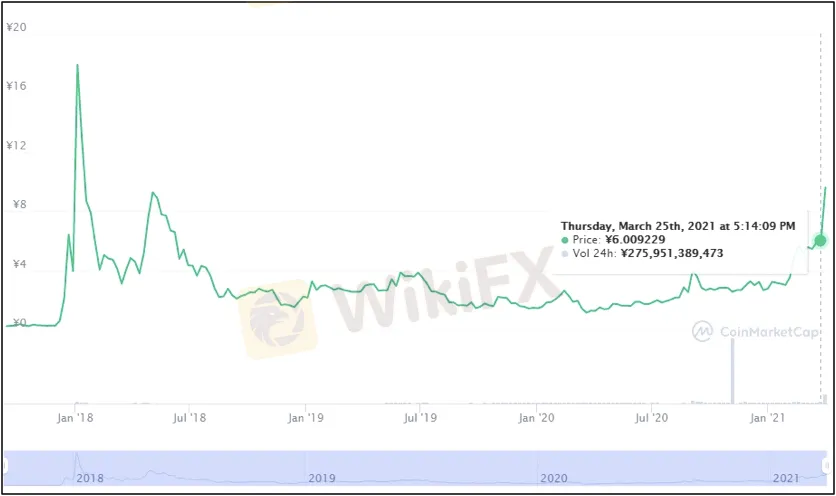This screenshot has width=836, height=496.
Task: Click the green Price dot in tooltip
Action: point(566,240)
